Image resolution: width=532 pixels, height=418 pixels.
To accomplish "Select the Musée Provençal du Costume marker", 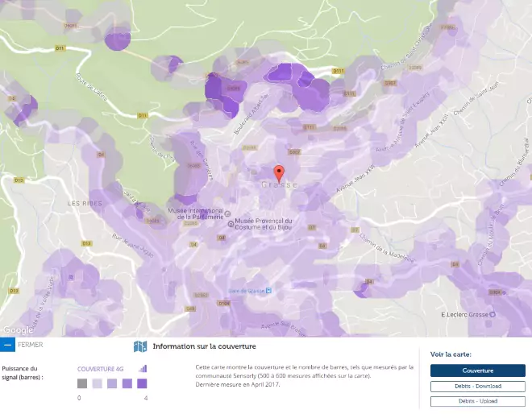I will [x=228, y=224].
